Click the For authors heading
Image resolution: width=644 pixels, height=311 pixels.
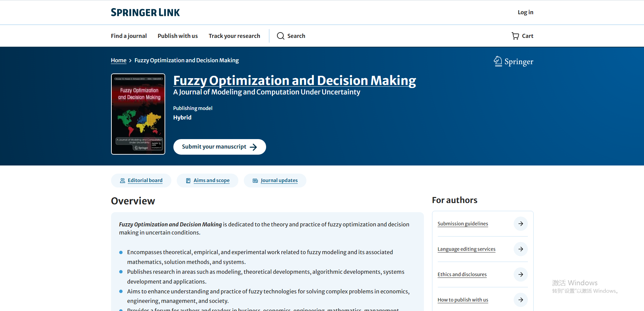(455, 200)
